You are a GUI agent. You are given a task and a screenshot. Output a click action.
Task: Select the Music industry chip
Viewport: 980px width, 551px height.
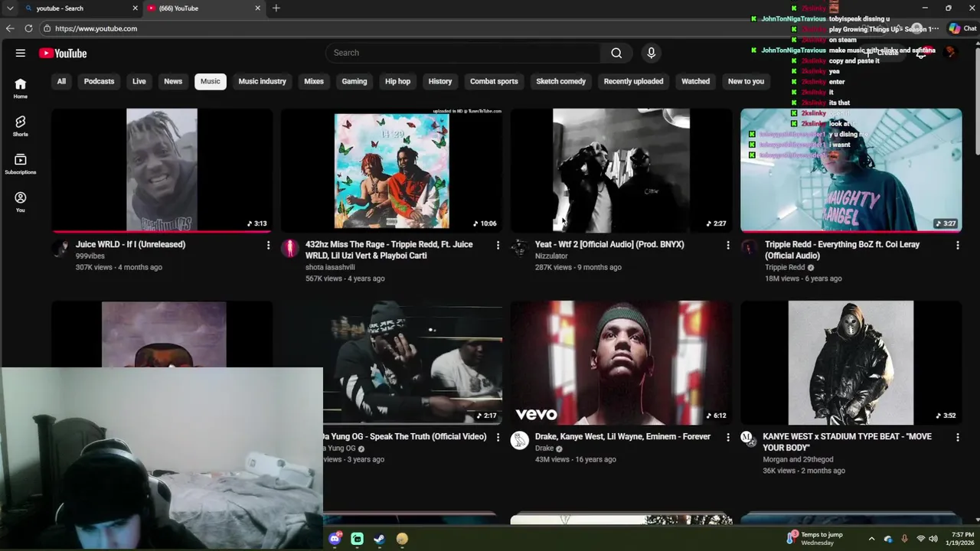(262, 81)
